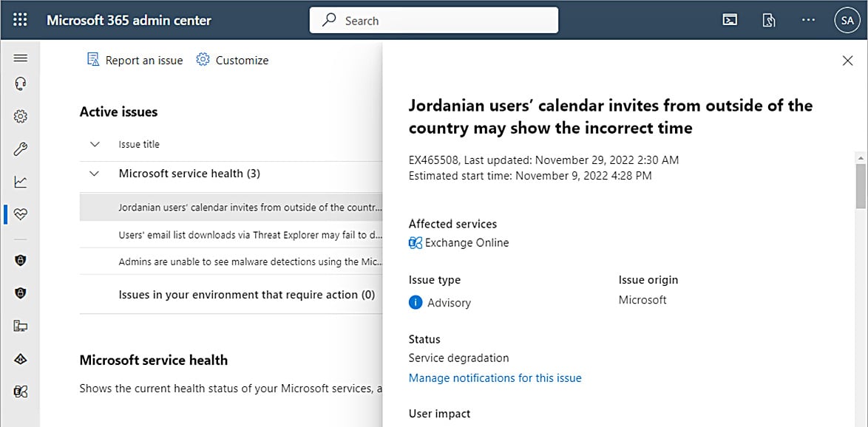Open the SA account avatar menu
868x427 pixels.
847,21
